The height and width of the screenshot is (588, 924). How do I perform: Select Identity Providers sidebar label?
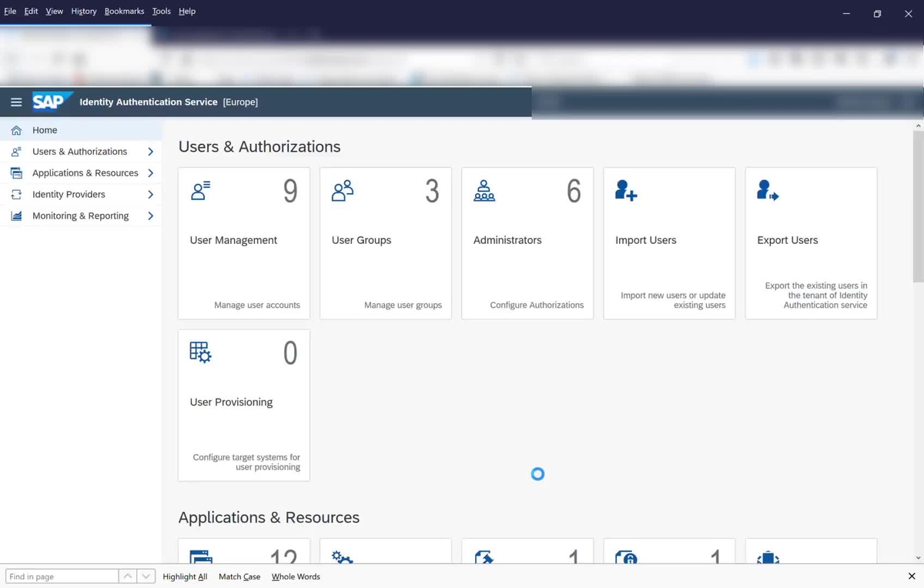coord(69,195)
